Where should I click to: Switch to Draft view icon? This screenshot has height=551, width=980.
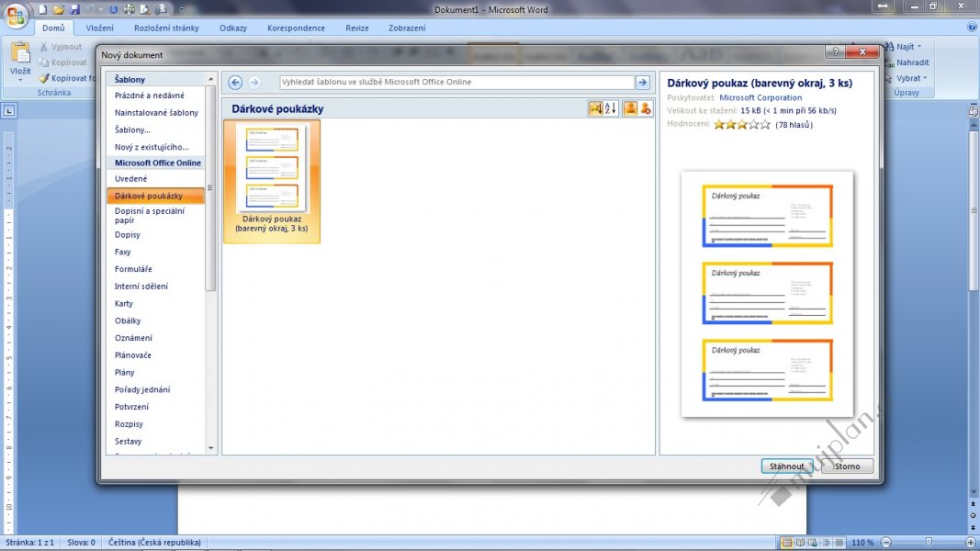839,542
